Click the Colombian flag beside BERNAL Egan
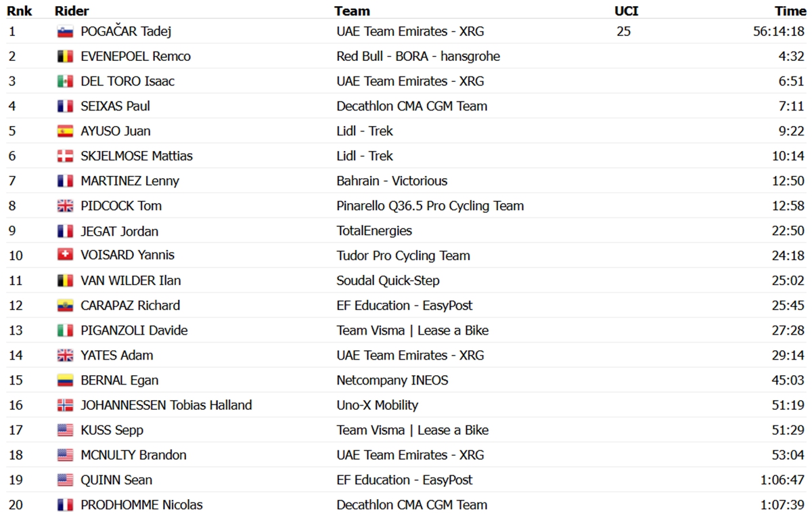The height and width of the screenshot is (514, 812). 65,380
